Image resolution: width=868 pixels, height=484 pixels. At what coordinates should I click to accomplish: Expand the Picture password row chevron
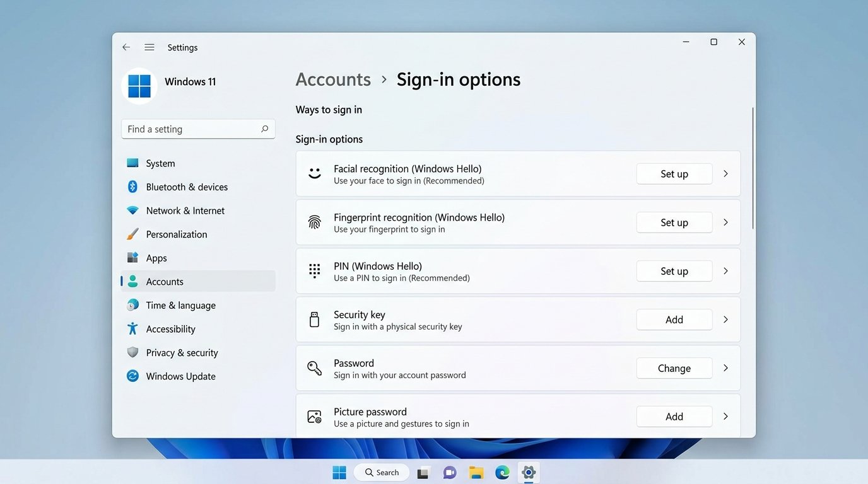[x=725, y=417]
